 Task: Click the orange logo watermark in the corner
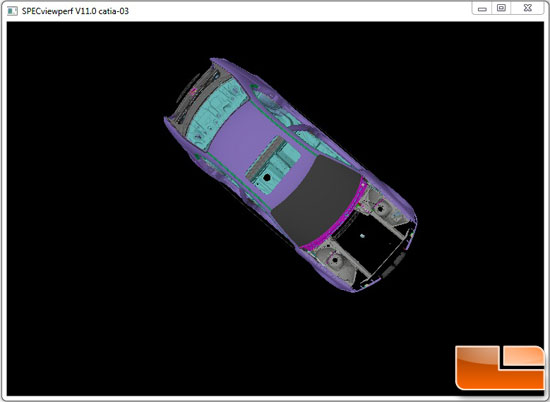(499, 367)
